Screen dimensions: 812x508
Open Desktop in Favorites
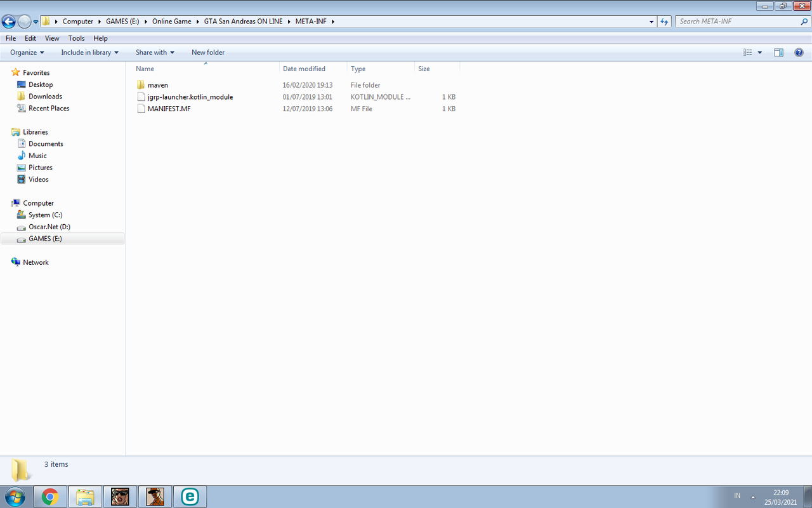(41, 84)
